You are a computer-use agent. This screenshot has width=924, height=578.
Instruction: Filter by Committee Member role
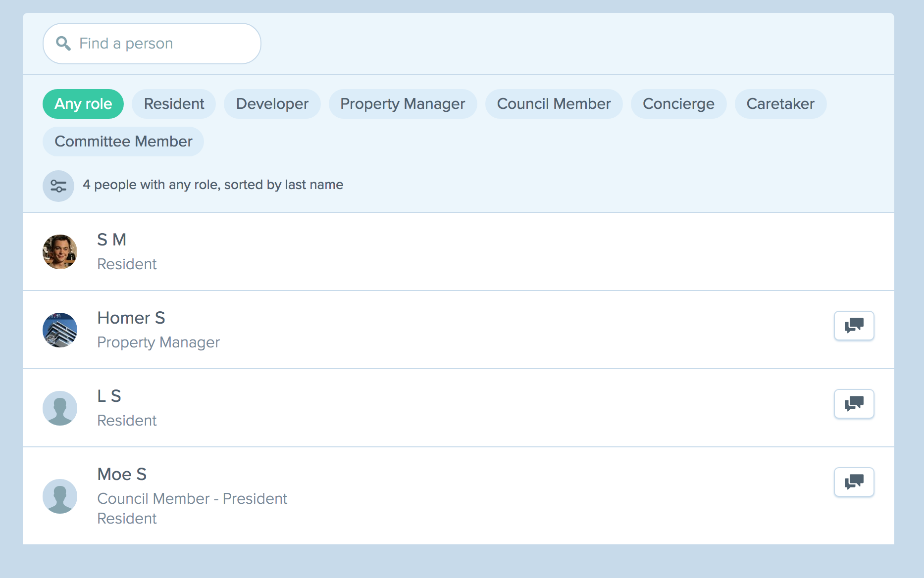click(x=123, y=142)
